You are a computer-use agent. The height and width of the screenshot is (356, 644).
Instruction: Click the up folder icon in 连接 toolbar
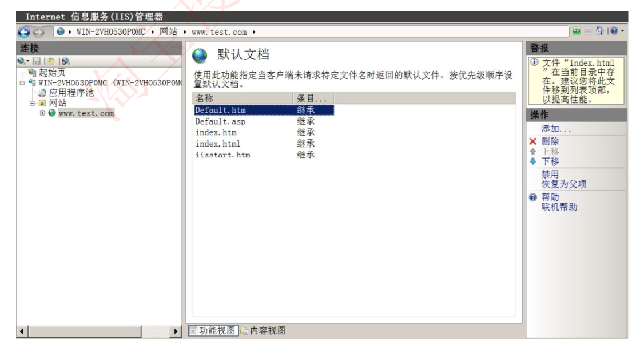50,61
